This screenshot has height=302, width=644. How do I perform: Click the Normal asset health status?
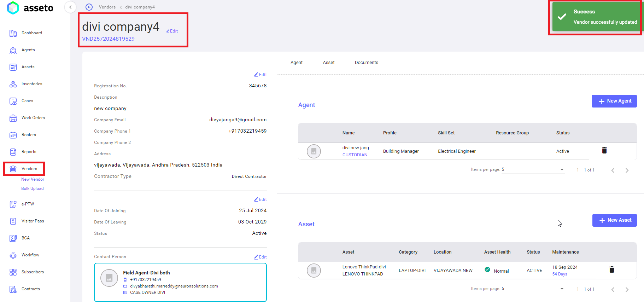501,271
